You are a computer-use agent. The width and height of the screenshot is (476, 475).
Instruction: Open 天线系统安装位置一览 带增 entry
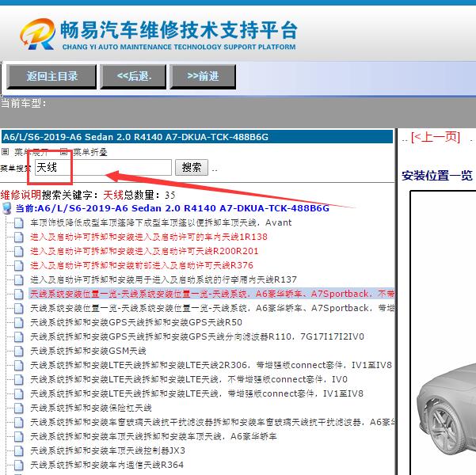tap(212, 309)
